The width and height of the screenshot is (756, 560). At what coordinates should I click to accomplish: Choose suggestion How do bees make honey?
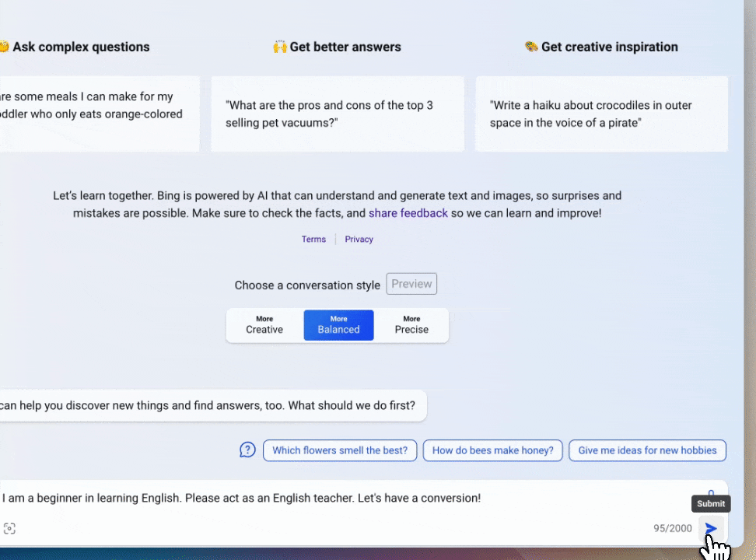(x=492, y=450)
